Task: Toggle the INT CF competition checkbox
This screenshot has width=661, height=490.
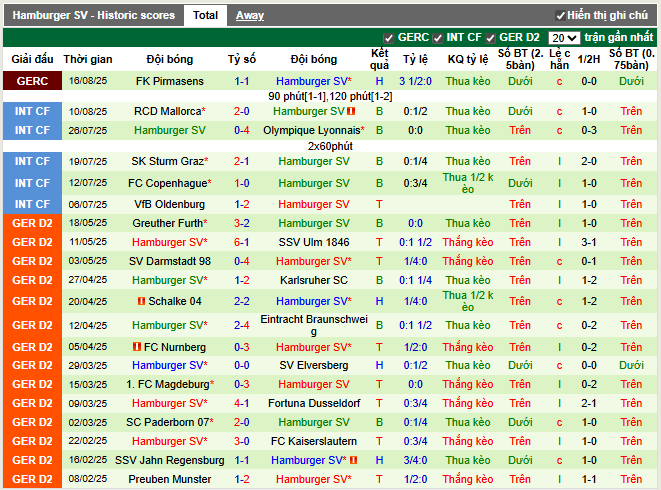Action: point(438,38)
